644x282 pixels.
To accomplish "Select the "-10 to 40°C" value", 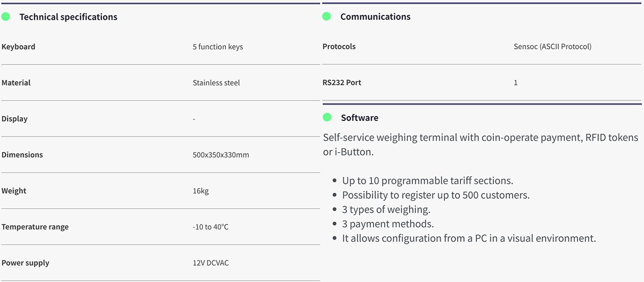I will 210,227.
